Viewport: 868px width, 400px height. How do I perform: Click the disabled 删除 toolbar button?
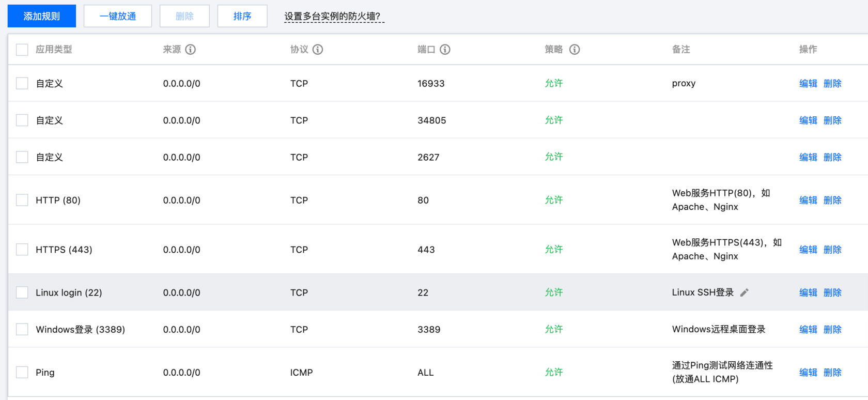(x=184, y=16)
